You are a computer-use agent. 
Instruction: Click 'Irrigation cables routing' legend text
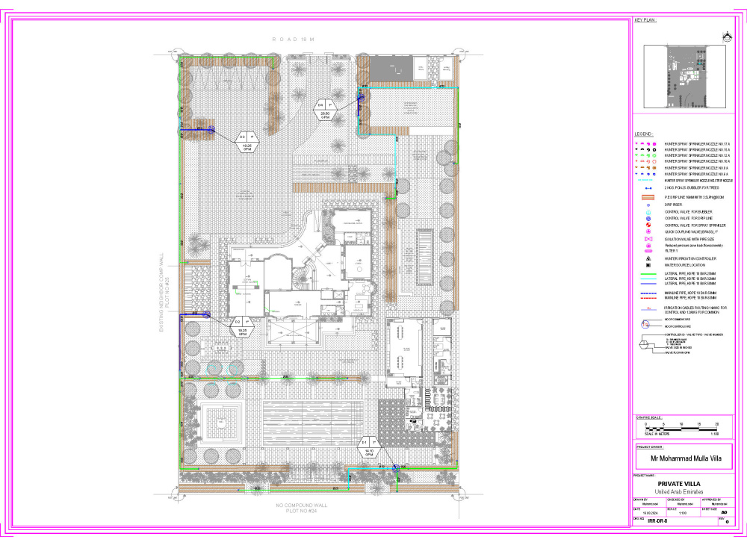pyautogui.click(x=696, y=310)
